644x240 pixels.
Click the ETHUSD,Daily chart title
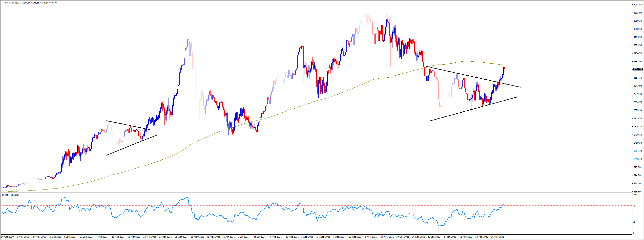(x=13, y=3)
